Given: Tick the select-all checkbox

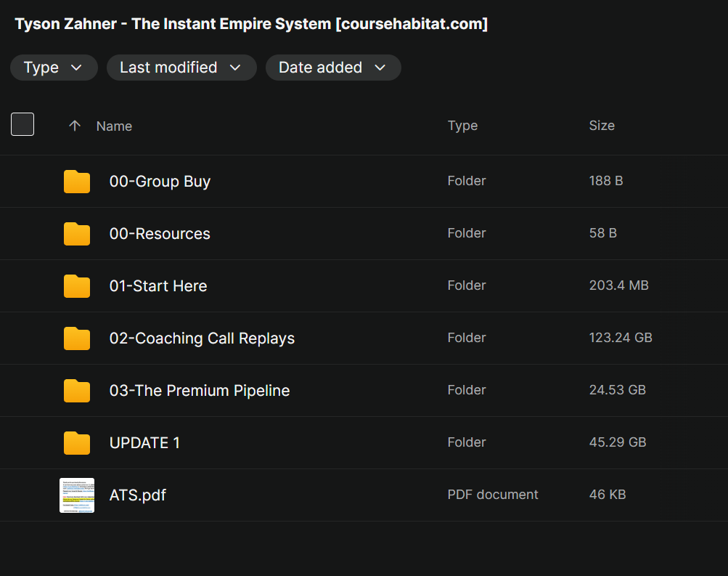Looking at the screenshot, I should pyautogui.click(x=23, y=124).
